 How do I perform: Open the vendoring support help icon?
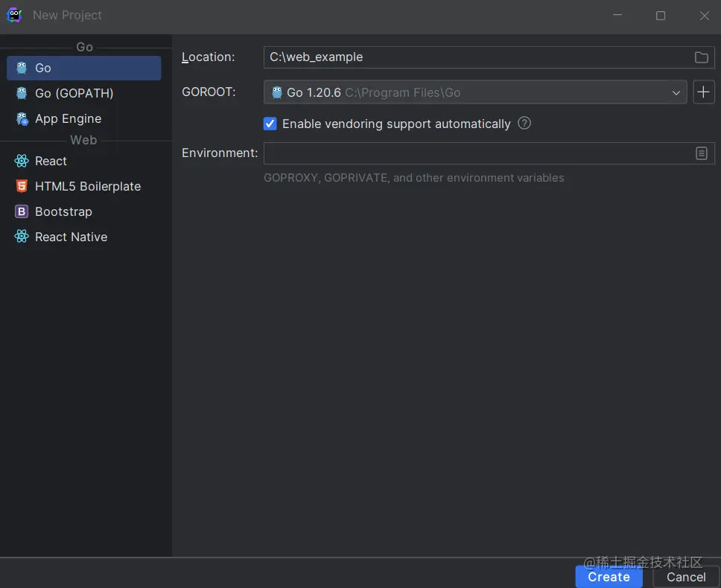tap(524, 123)
